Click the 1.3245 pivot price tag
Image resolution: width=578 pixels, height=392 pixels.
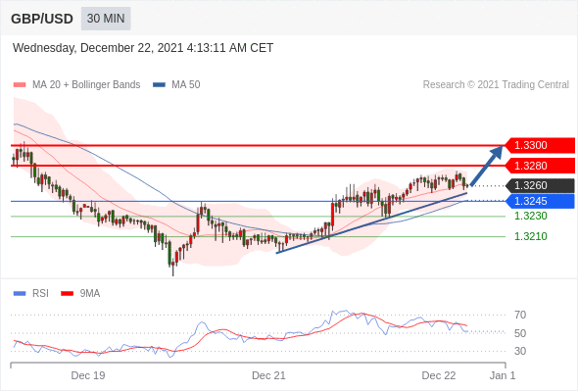540,201
